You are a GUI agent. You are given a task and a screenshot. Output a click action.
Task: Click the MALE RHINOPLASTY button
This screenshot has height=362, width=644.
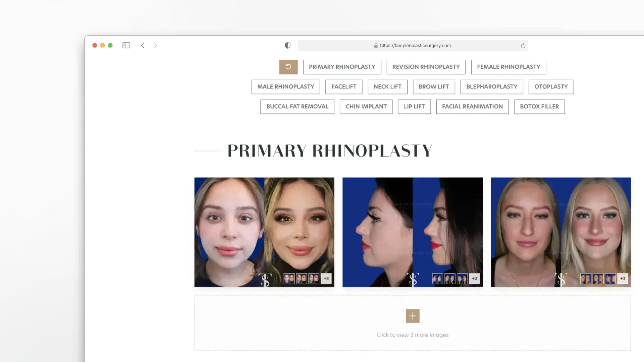285,86
